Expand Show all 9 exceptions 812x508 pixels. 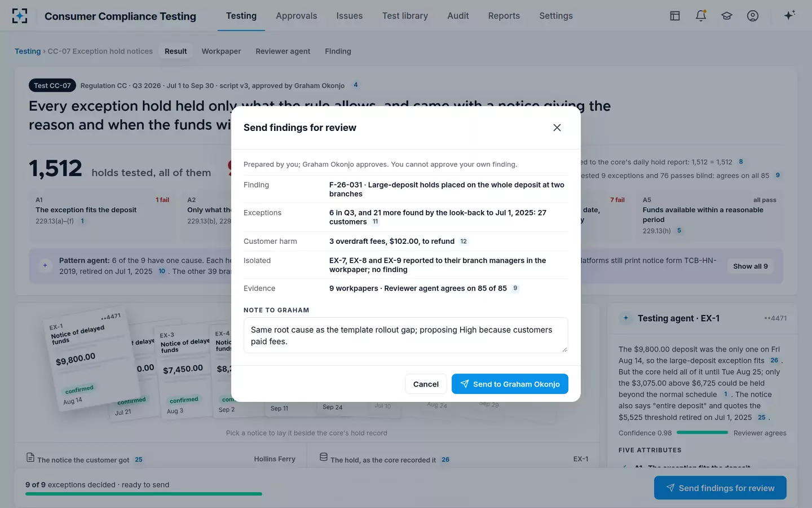coord(751,266)
